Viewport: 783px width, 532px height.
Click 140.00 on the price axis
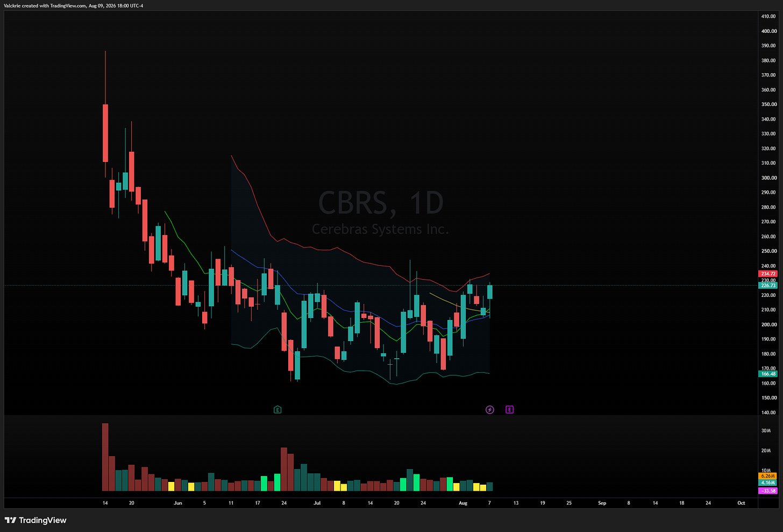(x=768, y=413)
